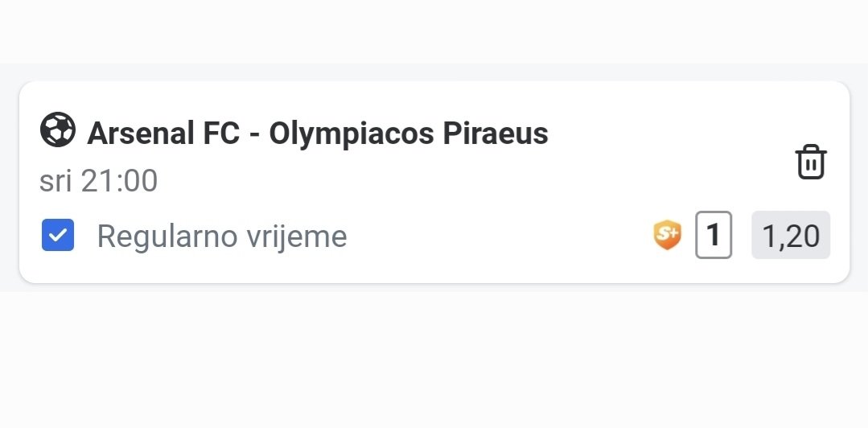Select the grey 1,20 quota box
Image resolution: width=868 pixels, height=428 pixels.
791,235
